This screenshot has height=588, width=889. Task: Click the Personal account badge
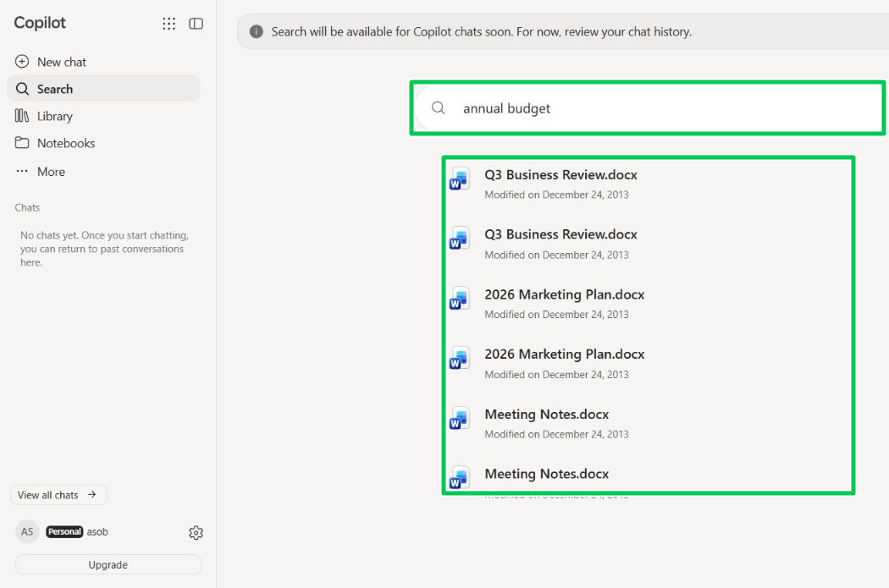pyautogui.click(x=64, y=531)
